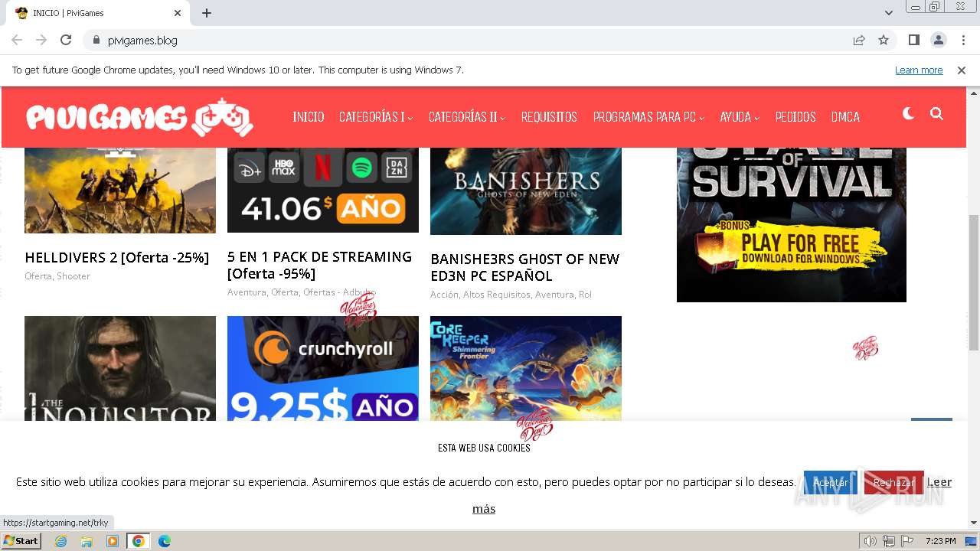View site information lock icon

click(96, 40)
